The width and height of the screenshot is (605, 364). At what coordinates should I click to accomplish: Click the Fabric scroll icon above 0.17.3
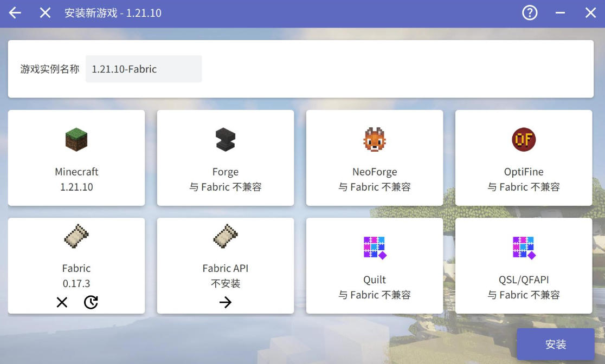click(x=76, y=236)
